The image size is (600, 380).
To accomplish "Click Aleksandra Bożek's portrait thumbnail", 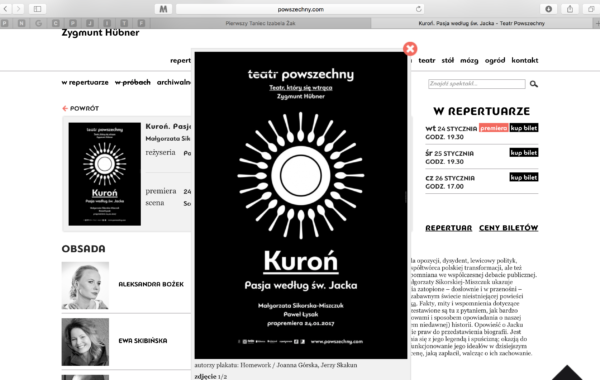I will [85, 285].
